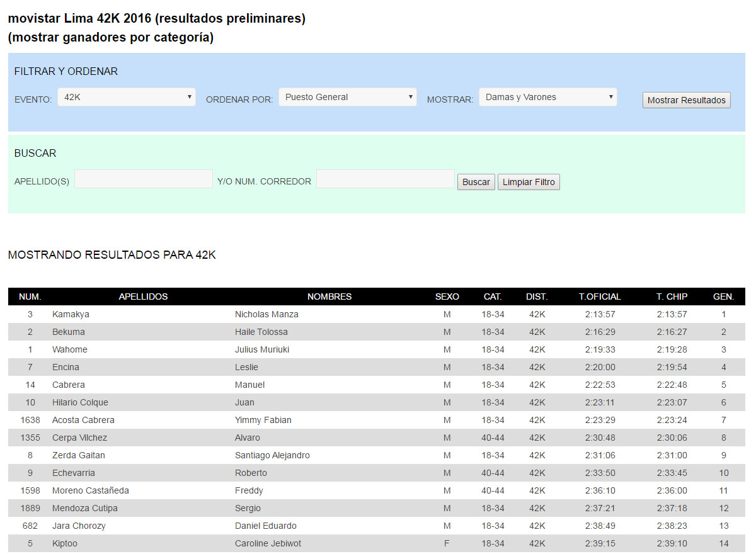Click the Limpiar Filtro button
The image size is (756, 554).
[x=529, y=182]
